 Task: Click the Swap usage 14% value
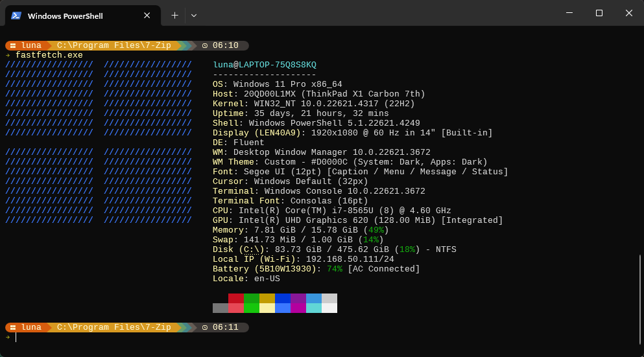click(x=371, y=240)
